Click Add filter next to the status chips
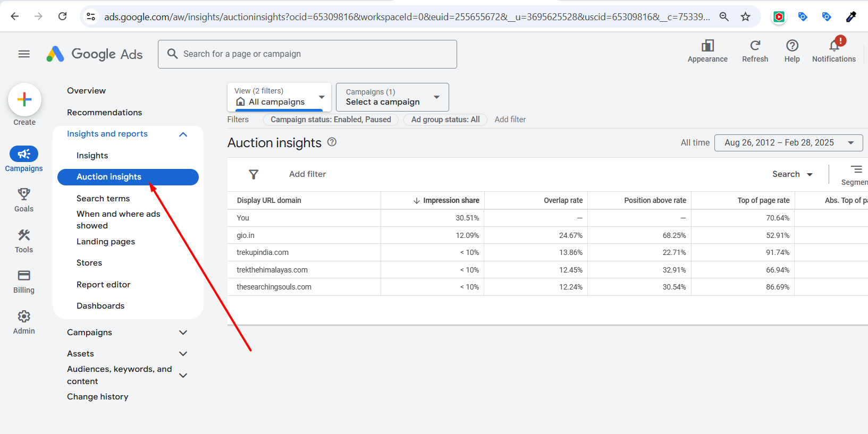Screen dimensions: 868x434 [x=510, y=120]
